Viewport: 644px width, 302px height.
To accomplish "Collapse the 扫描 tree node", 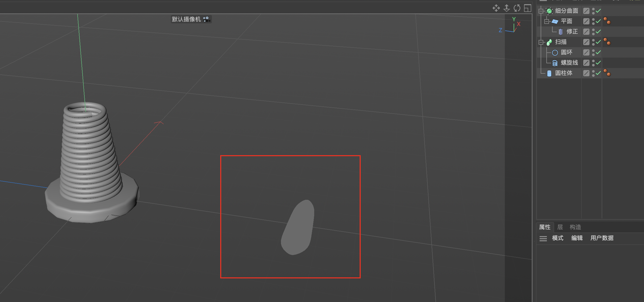I will pos(541,42).
